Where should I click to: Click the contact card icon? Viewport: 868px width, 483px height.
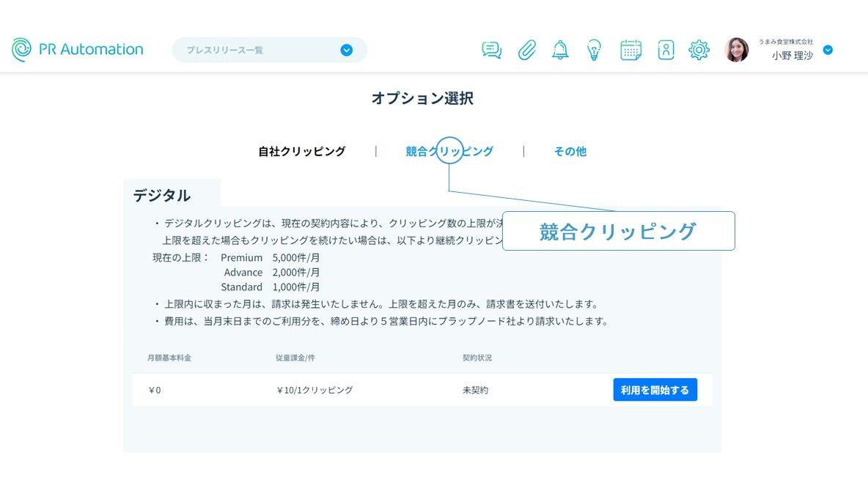coord(666,50)
